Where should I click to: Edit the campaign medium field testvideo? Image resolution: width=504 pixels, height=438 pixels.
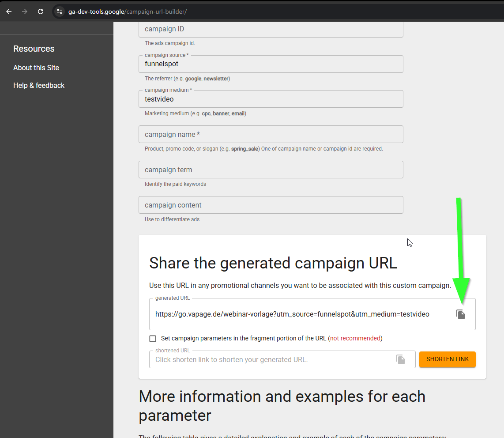pos(271,99)
